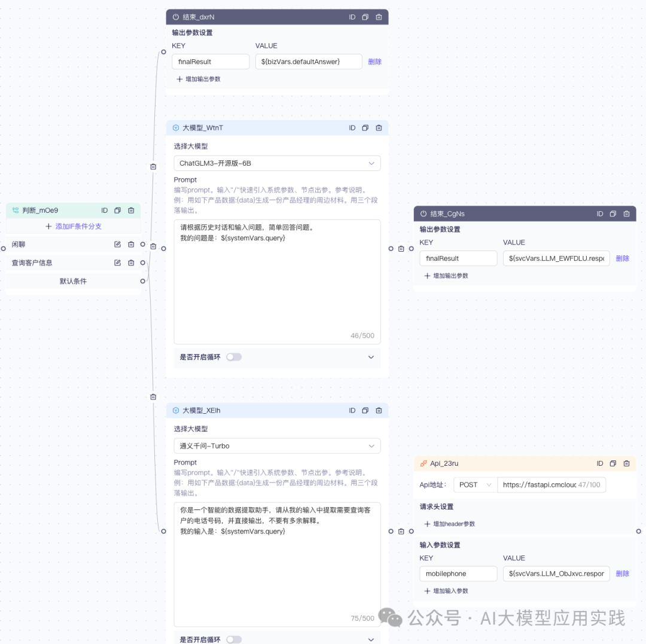
Task: Click the 闲聊 branch output port
Action: 142,244
